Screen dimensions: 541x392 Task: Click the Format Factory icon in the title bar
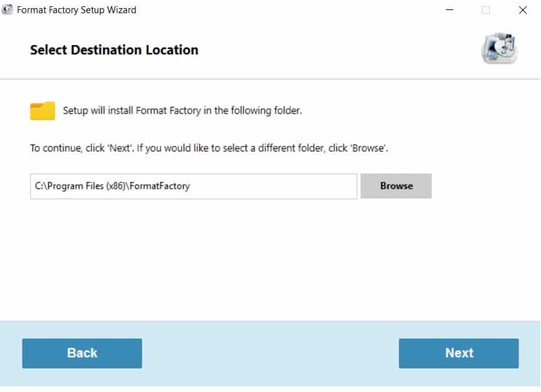[7, 9]
